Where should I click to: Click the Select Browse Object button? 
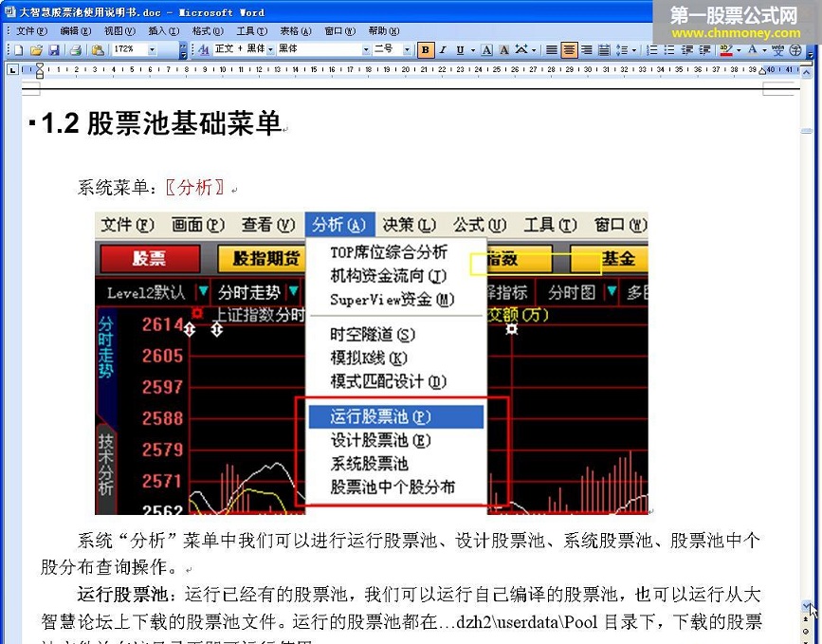pos(806,631)
